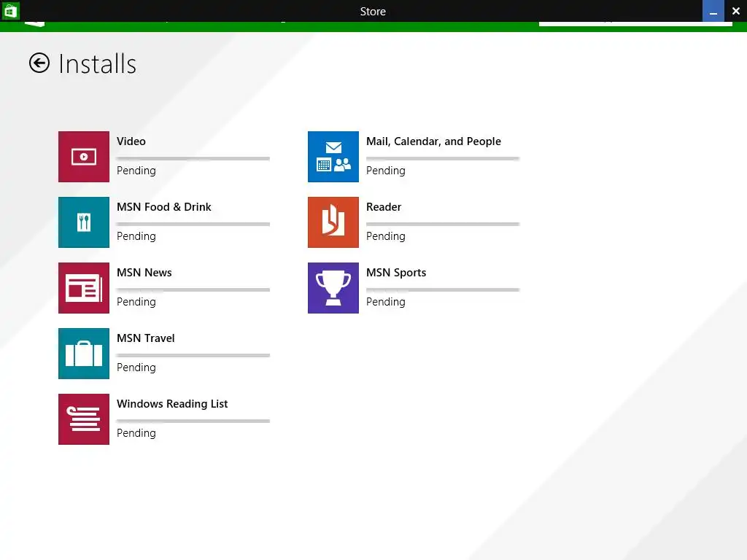747x560 pixels.
Task: Click Pending status under MSN Travel
Action: [x=136, y=368]
